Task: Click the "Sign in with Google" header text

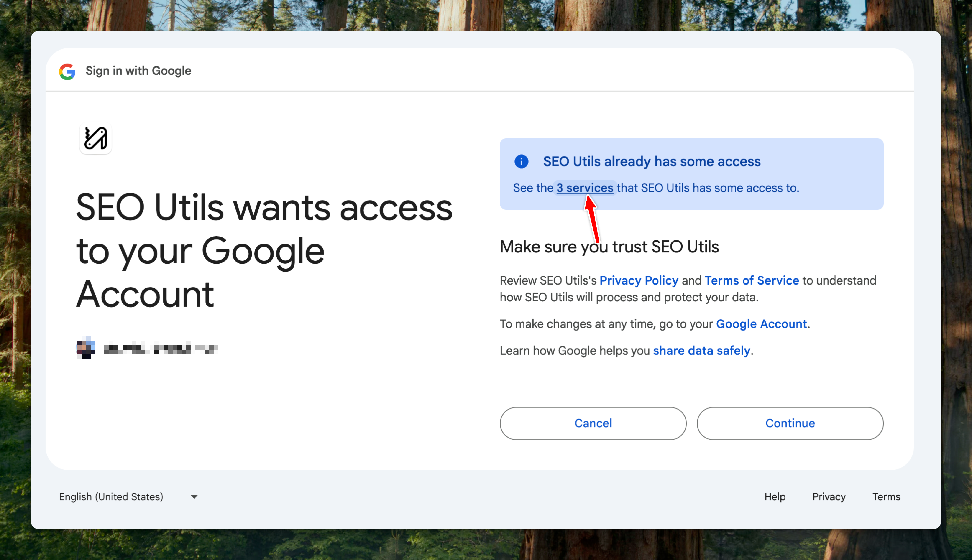Action: click(x=138, y=71)
